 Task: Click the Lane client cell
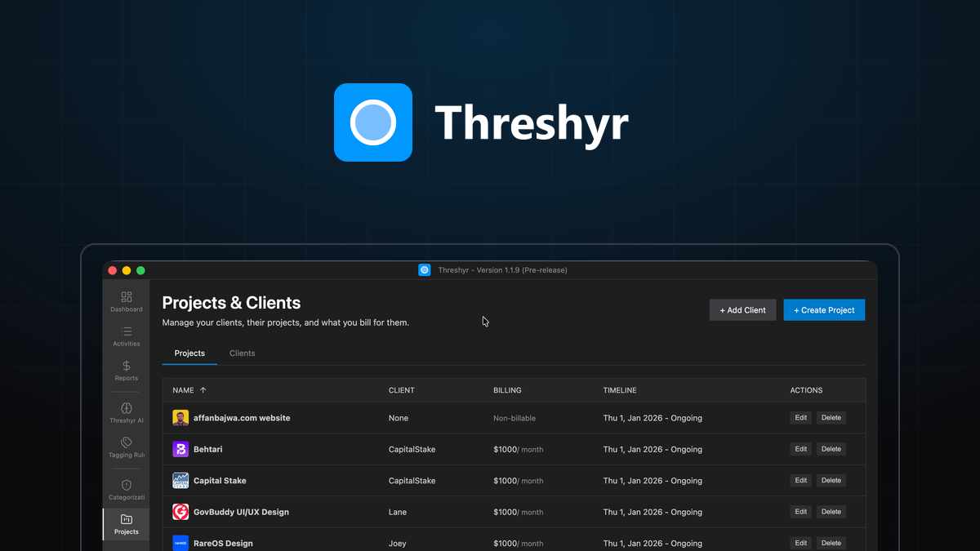[398, 512]
